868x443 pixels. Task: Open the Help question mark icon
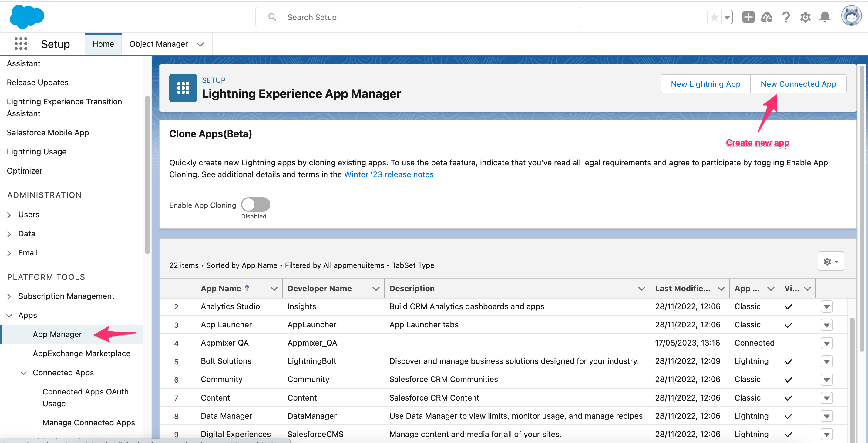(786, 17)
